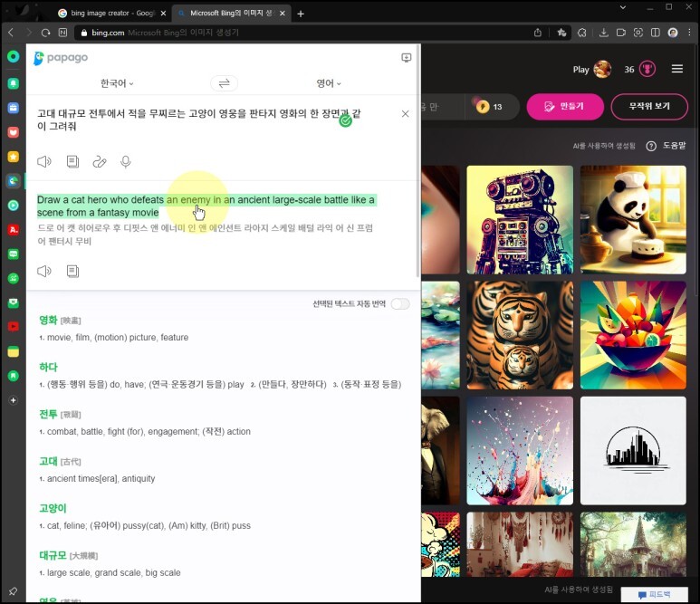Expand the tab search chevron in title bar
The width and height of the screenshot is (700, 604).
tap(623, 7)
